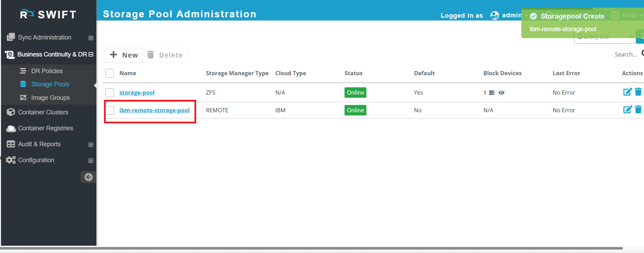This screenshot has height=253, width=644.
Task: Click the IBM cloud type cell
Action: click(x=280, y=110)
